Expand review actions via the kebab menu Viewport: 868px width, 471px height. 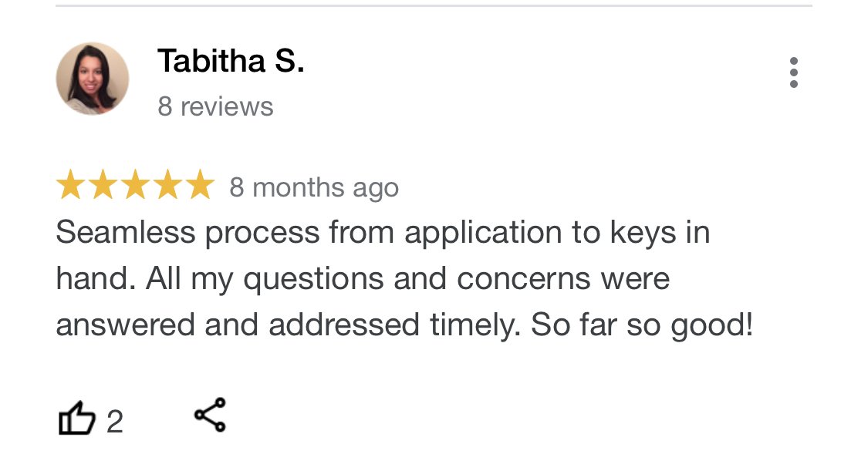(794, 73)
